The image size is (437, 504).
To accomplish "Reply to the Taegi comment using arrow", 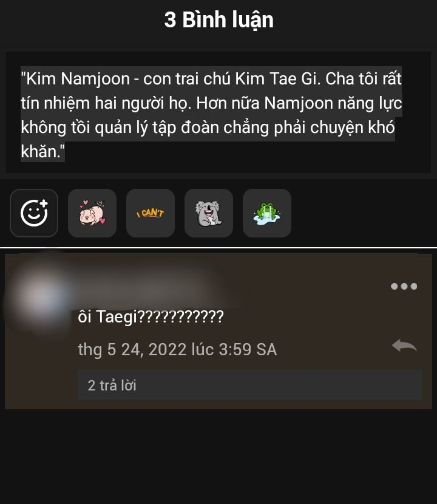I will tap(404, 346).
